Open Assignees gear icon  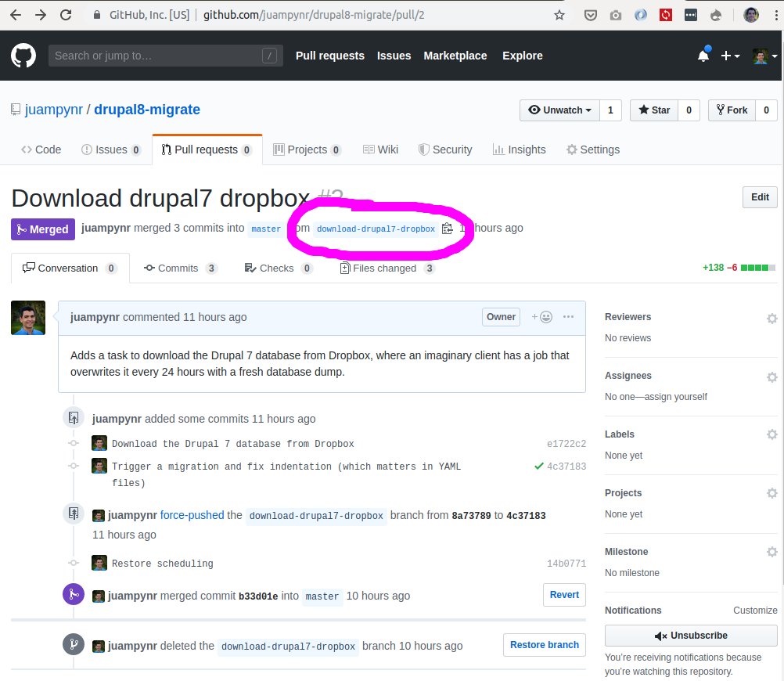point(772,377)
